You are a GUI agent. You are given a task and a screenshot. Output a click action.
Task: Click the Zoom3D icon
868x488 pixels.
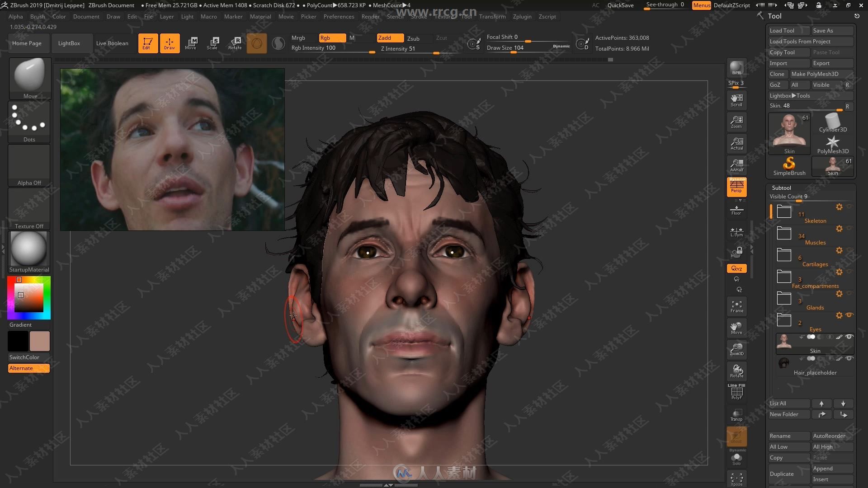(736, 350)
